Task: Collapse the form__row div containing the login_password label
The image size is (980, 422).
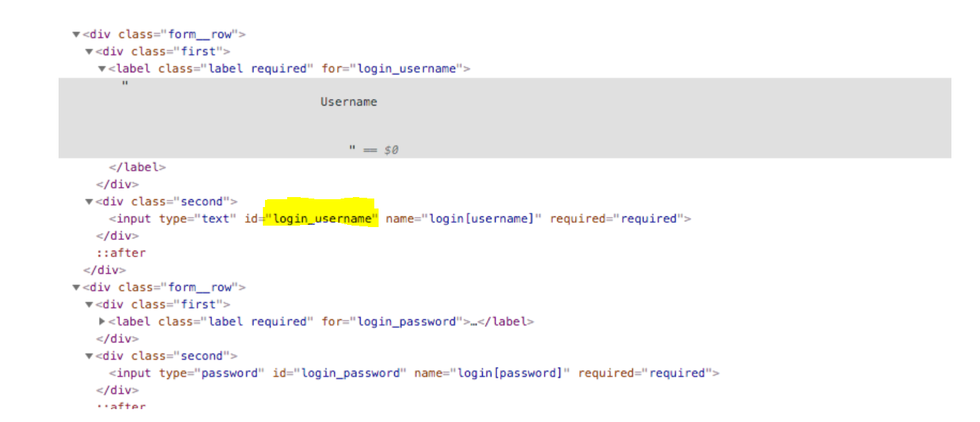Action: coord(76,287)
